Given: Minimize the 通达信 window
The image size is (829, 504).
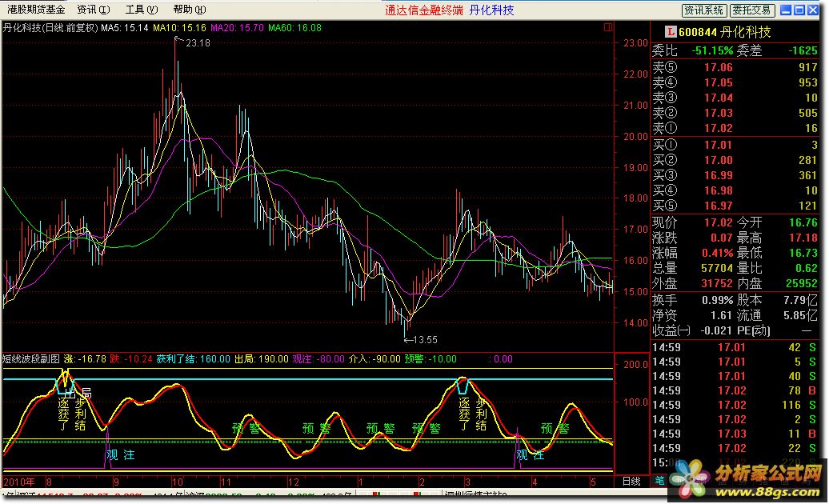Looking at the screenshot, I should tap(786, 10).
